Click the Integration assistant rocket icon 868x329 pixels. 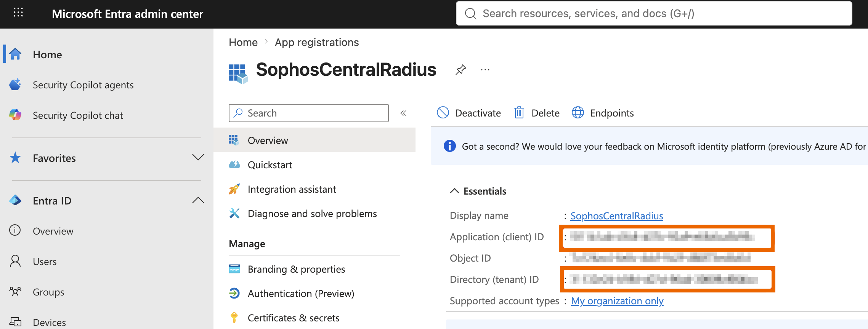coord(234,189)
